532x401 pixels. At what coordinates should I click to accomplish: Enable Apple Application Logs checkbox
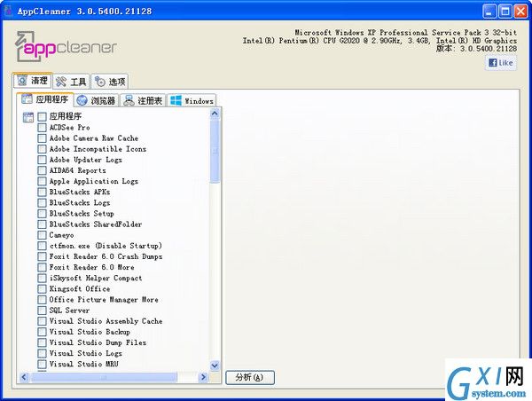[x=42, y=181]
